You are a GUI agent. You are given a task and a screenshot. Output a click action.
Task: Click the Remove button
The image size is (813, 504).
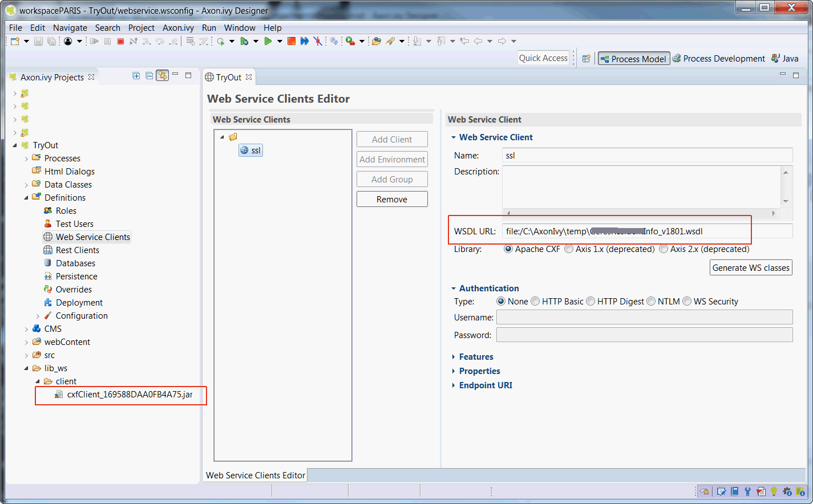click(392, 199)
